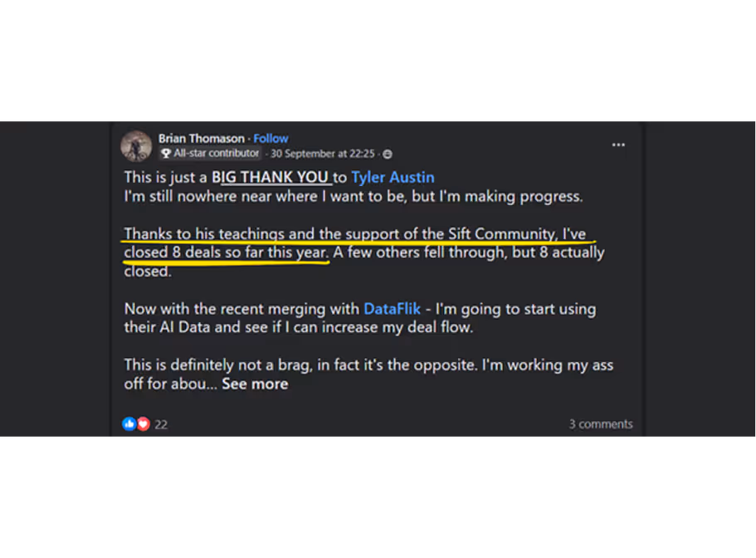Open Brian Thomason's profile picture
Image resolution: width=756 pixels, height=558 pixels.
coord(136,145)
